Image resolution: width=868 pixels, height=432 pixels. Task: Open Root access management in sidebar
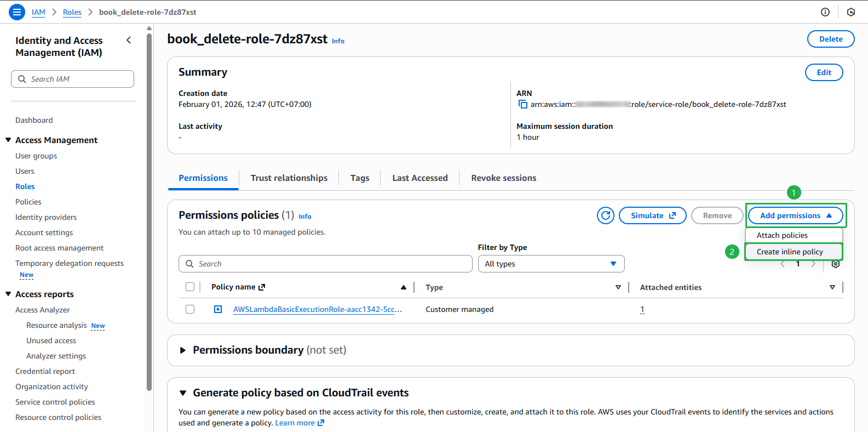point(59,248)
